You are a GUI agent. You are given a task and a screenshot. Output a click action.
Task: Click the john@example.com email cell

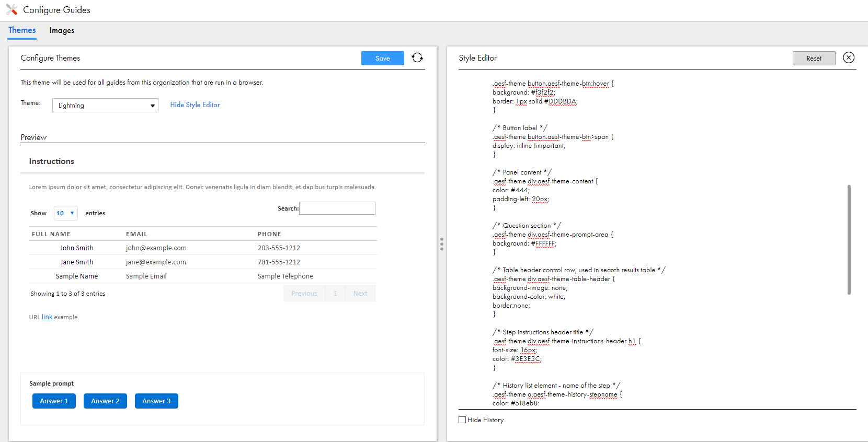tap(156, 248)
